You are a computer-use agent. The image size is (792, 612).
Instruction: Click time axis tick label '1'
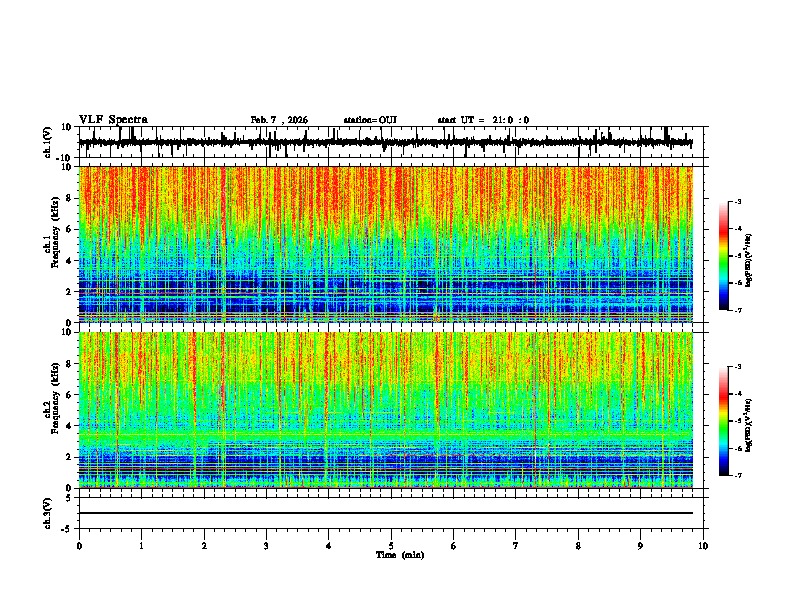click(x=141, y=546)
